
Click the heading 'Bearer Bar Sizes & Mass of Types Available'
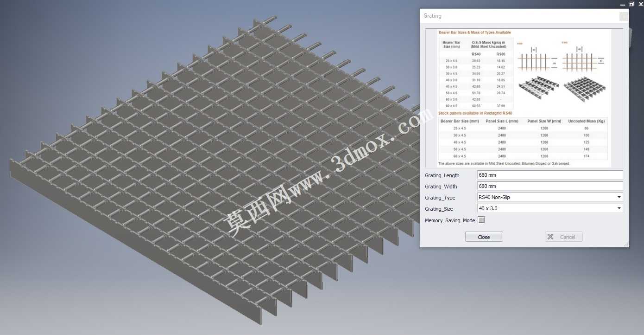[x=475, y=32]
